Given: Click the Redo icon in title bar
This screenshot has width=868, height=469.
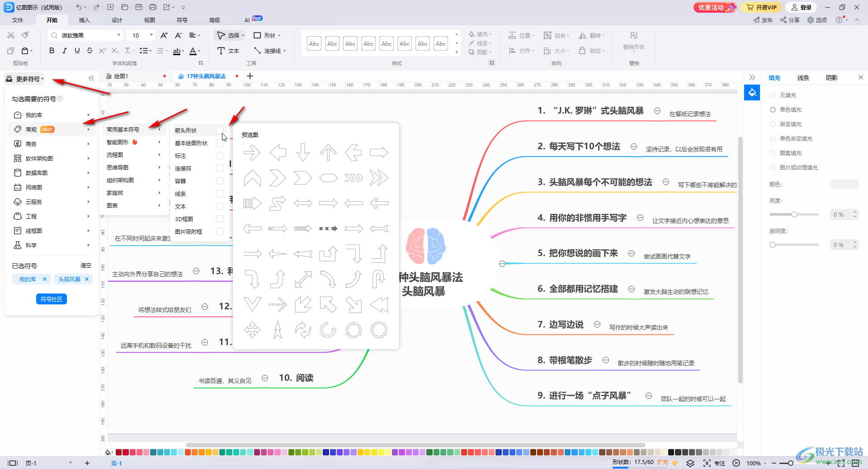Looking at the screenshot, I should tap(96, 7).
